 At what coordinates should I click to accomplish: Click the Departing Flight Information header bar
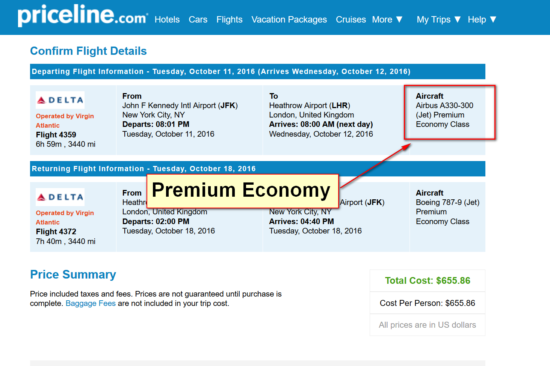(x=257, y=72)
